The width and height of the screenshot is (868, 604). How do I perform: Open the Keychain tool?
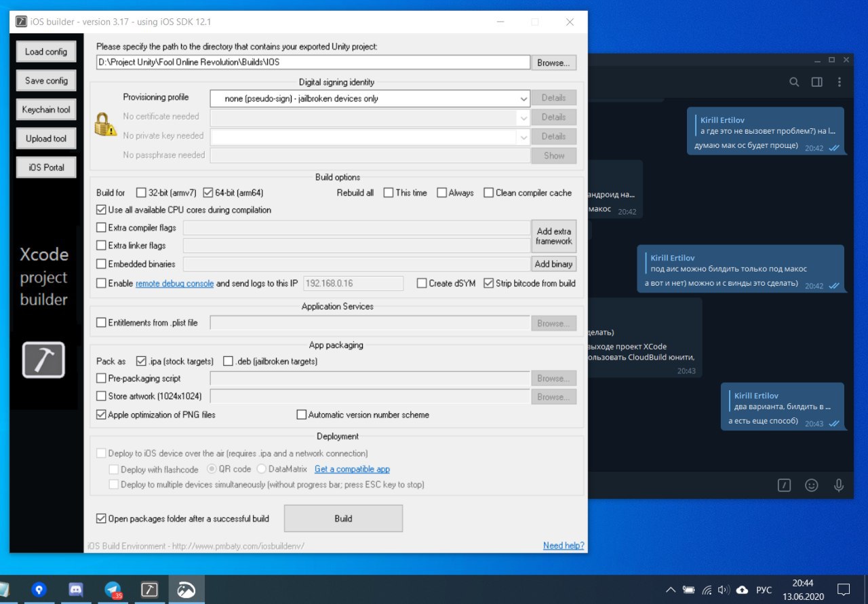[46, 109]
